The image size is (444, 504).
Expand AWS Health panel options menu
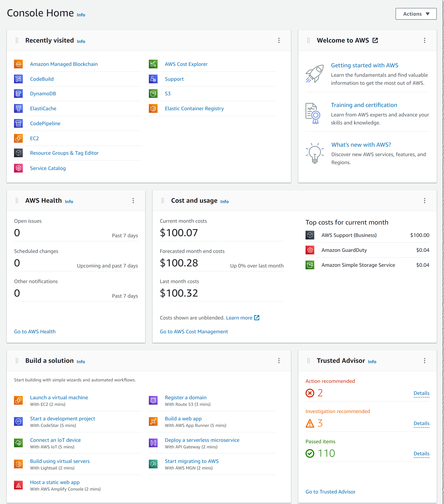[133, 200]
